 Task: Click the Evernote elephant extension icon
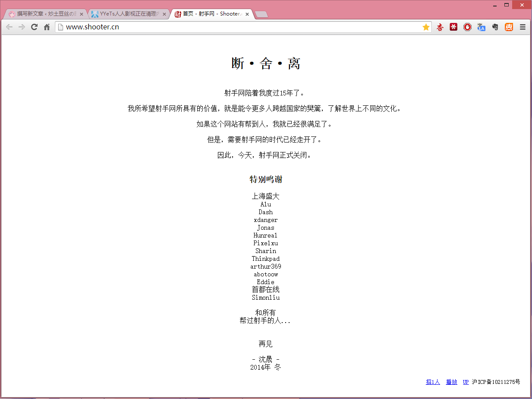point(495,27)
